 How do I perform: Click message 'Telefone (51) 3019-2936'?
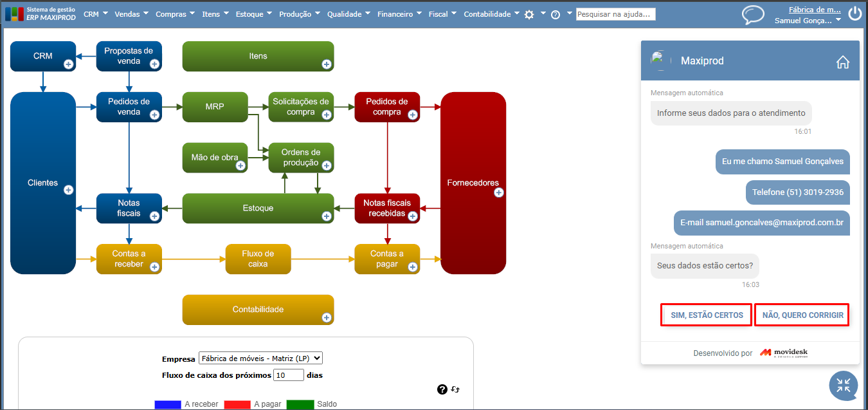pos(797,192)
